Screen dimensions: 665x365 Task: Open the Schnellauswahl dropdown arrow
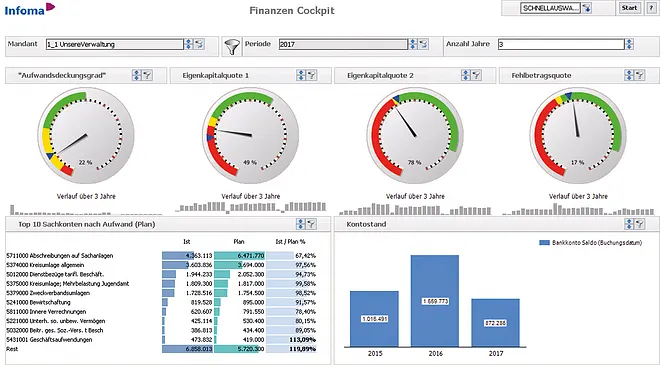click(x=587, y=8)
